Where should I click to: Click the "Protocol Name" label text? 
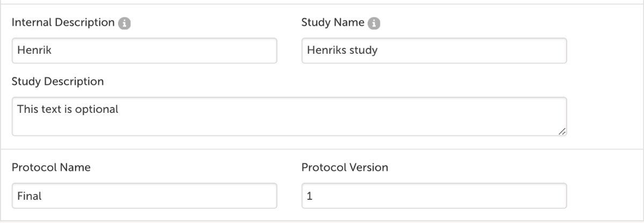(x=51, y=168)
